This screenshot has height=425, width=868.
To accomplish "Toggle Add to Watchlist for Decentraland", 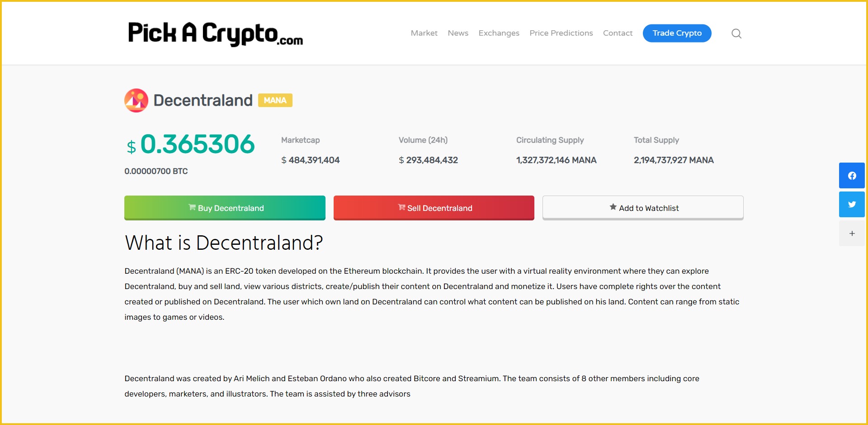I will (x=642, y=208).
